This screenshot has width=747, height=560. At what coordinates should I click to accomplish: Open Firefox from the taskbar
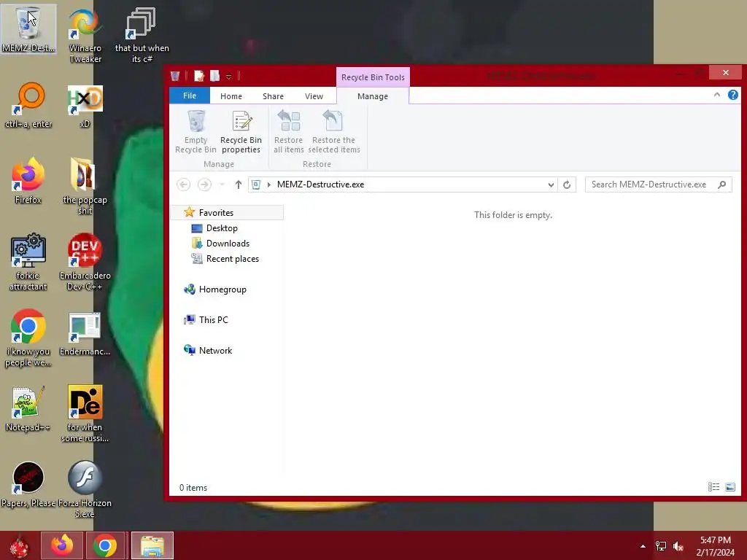point(62,545)
